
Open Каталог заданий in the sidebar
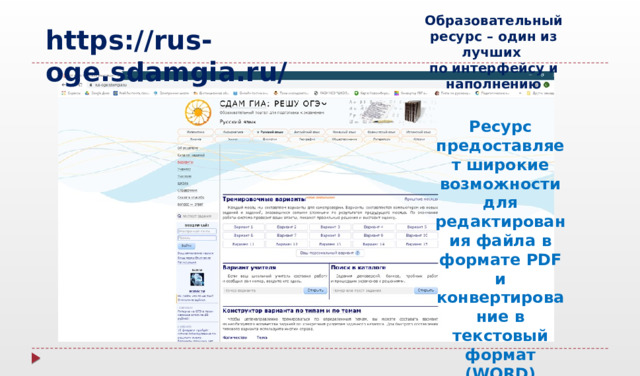(191, 155)
